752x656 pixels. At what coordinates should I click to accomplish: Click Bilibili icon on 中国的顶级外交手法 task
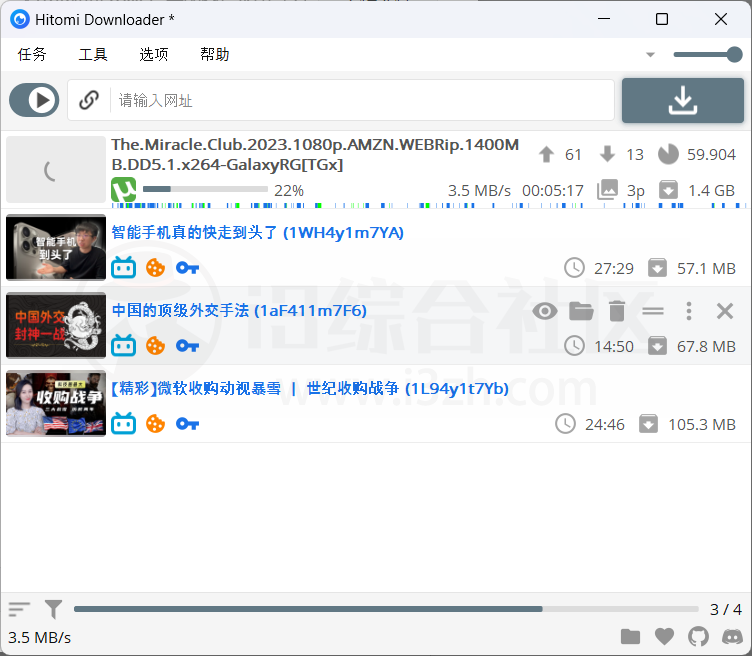124,346
